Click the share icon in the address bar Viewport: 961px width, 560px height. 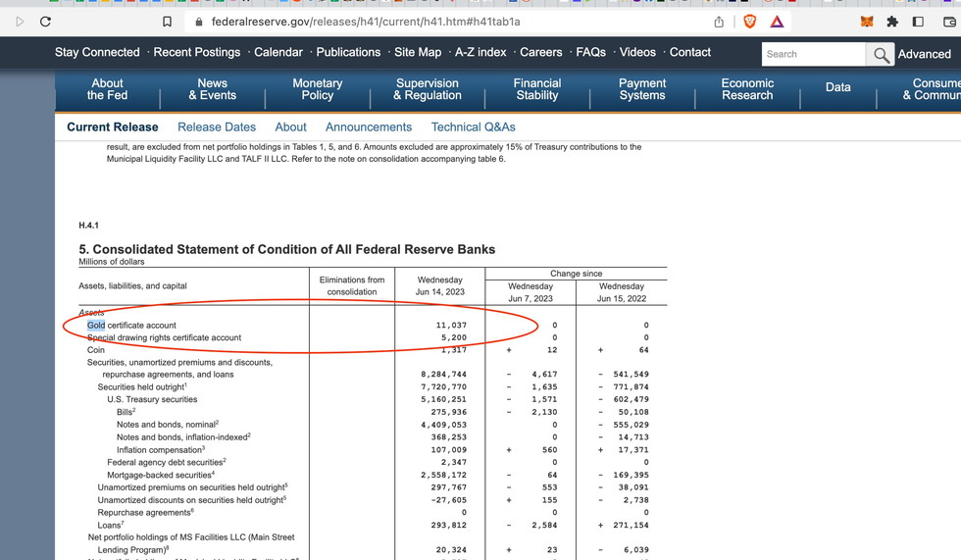point(719,22)
